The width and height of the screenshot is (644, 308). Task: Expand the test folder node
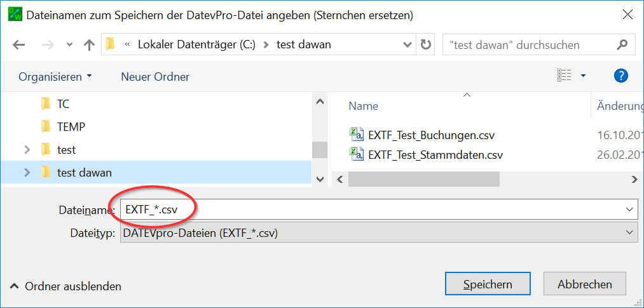coord(27,150)
